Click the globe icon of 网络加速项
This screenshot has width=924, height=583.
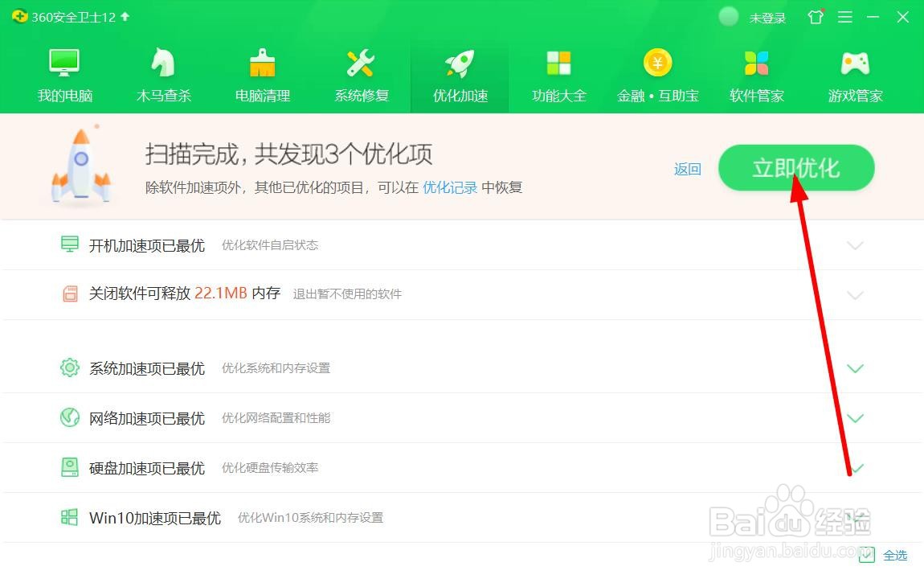click(x=70, y=417)
